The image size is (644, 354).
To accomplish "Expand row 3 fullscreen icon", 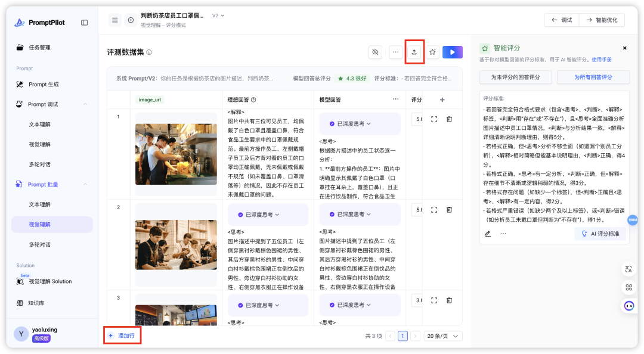I will click(x=434, y=300).
